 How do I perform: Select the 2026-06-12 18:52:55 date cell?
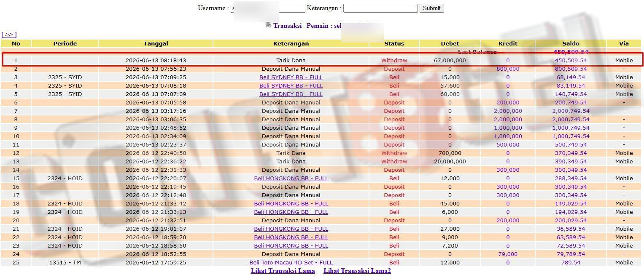tap(156, 254)
